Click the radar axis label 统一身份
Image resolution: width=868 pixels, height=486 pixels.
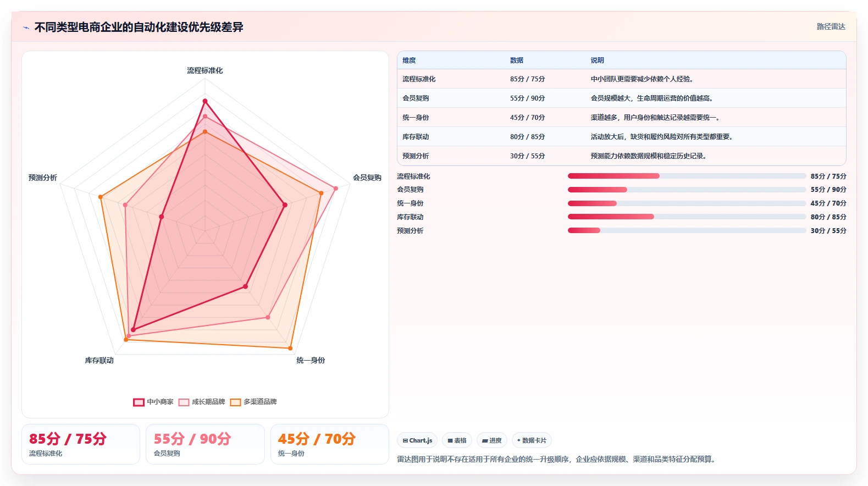(311, 360)
